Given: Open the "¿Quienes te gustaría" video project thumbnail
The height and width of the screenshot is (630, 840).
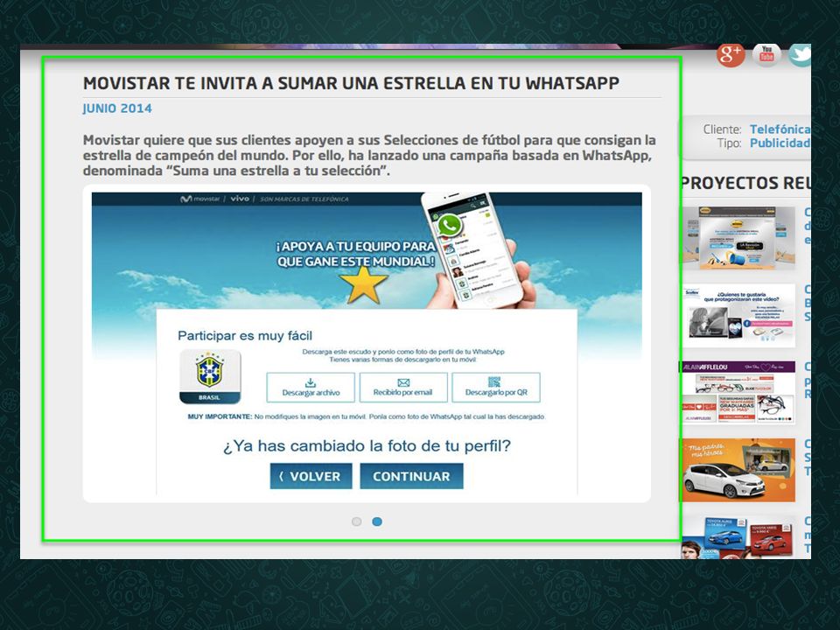Looking at the screenshot, I should (x=738, y=315).
